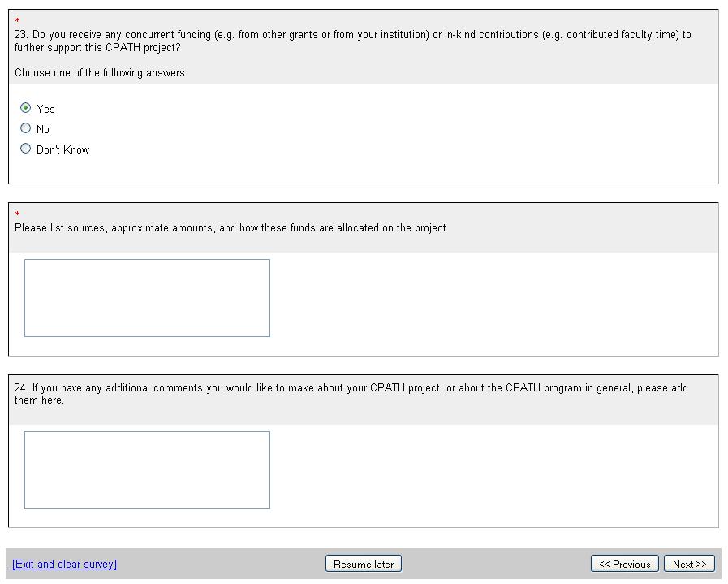Click the red asterisk above list sources prompt
Viewport: 728px width, 584px height.
coord(18,214)
